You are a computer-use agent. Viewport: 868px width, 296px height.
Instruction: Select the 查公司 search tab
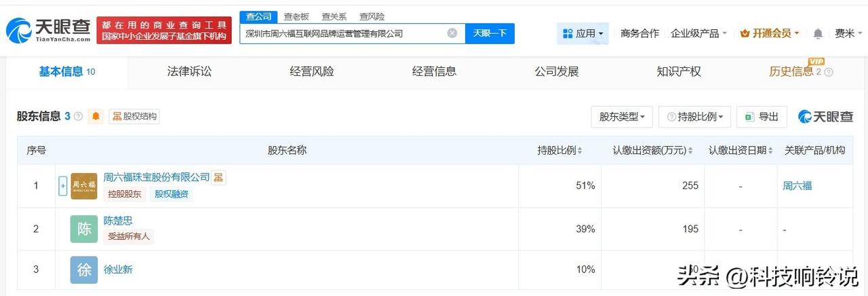(258, 16)
